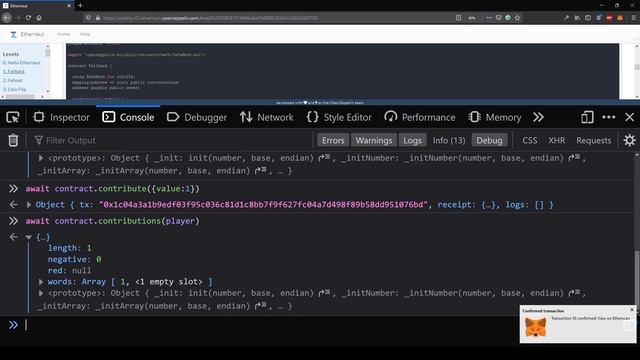Viewport: 640px width, 360px height.
Task: Toggle responsive design mode icon
Action: tap(587, 118)
